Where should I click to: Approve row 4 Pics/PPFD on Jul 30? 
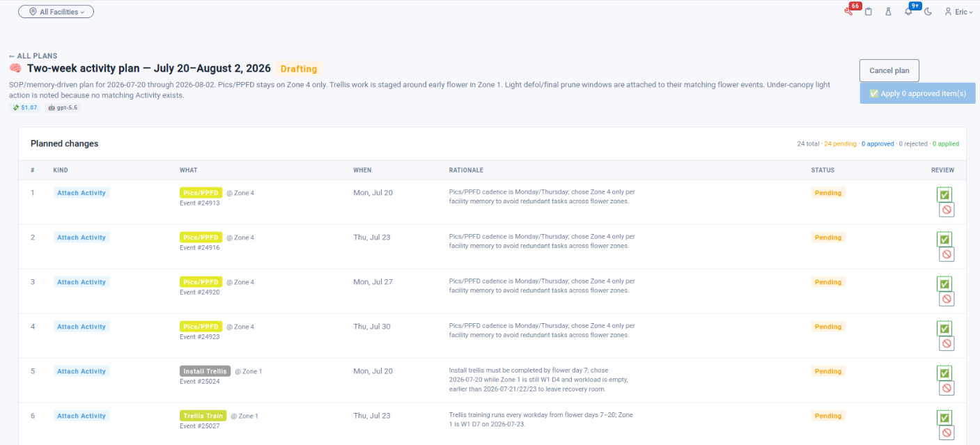944,328
